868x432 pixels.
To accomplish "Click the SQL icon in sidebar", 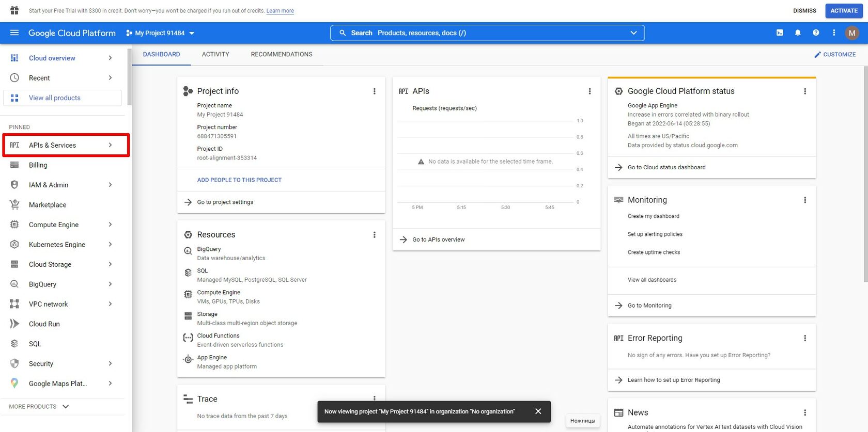I will 14,344.
